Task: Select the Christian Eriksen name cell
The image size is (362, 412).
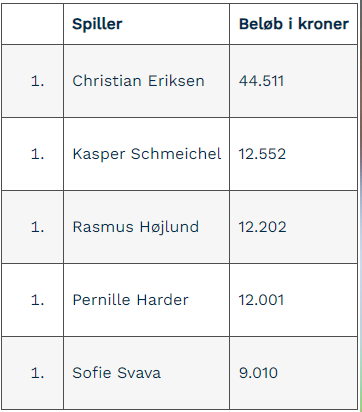Action: 146,81
